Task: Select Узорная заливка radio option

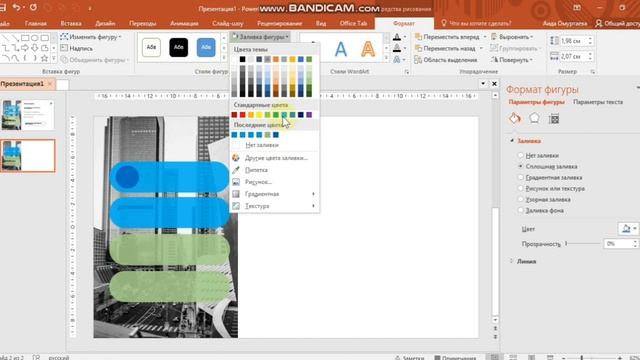Action: 520,199
